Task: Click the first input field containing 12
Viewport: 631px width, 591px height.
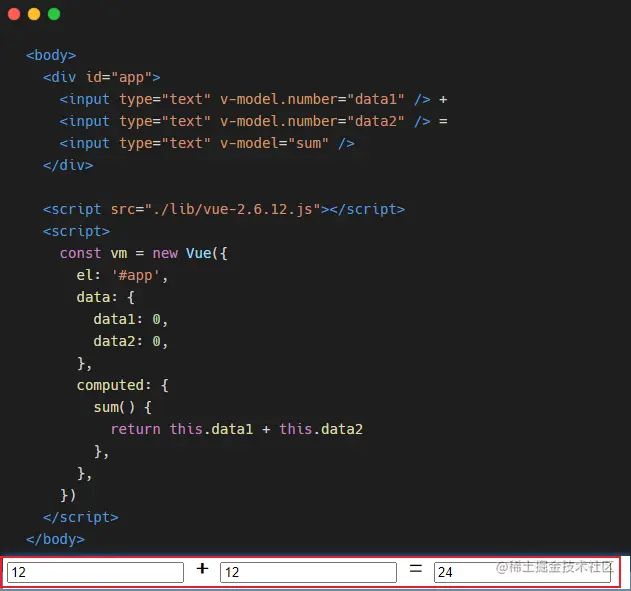Action: [95, 572]
